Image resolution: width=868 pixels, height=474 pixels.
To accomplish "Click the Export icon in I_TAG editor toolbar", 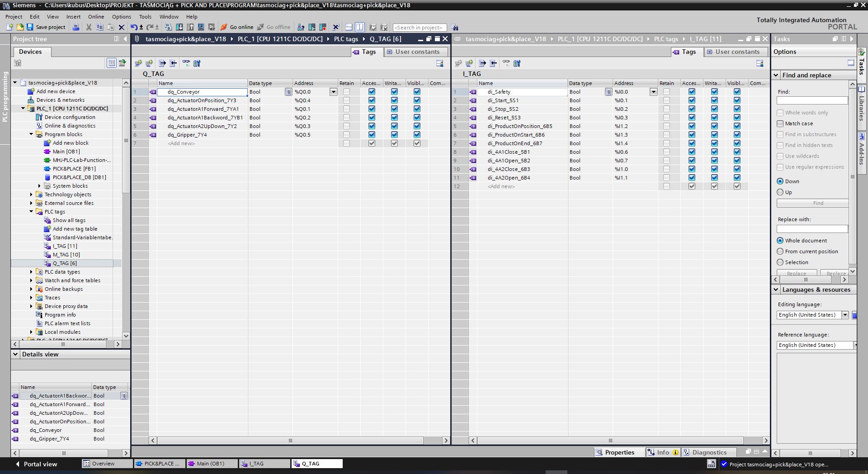I will point(482,63).
